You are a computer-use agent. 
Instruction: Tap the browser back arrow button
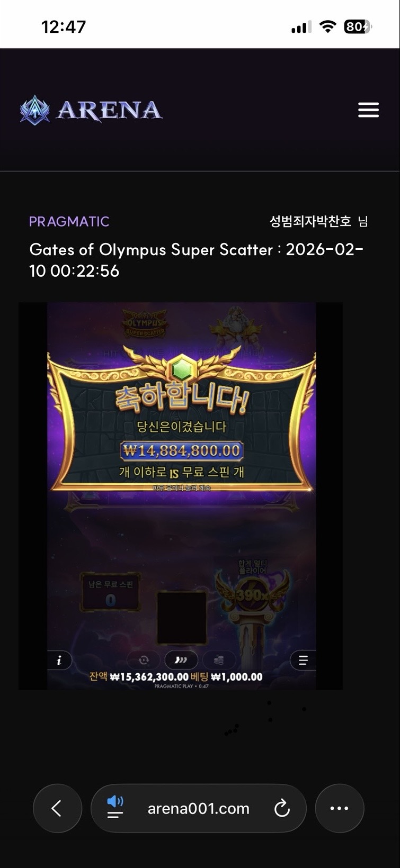(x=57, y=808)
